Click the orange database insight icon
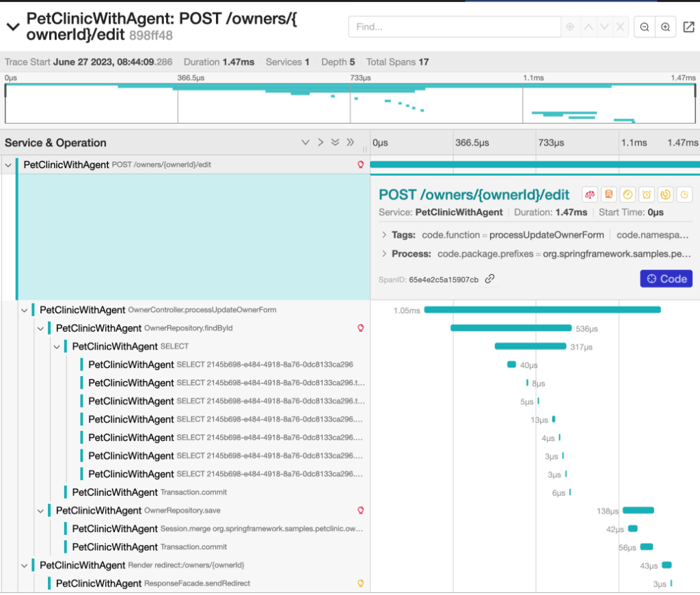The image size is (700, 595). (608, 194)
